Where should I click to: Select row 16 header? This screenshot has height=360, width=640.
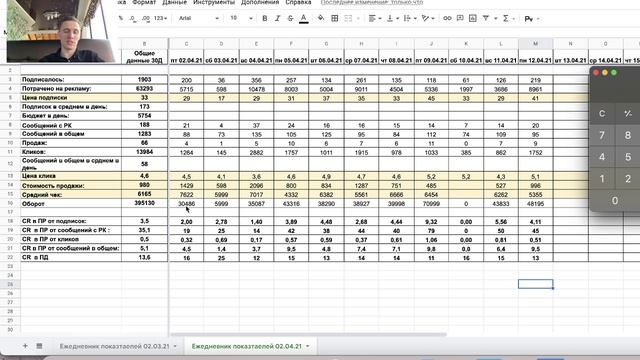(x=10, y=203)
